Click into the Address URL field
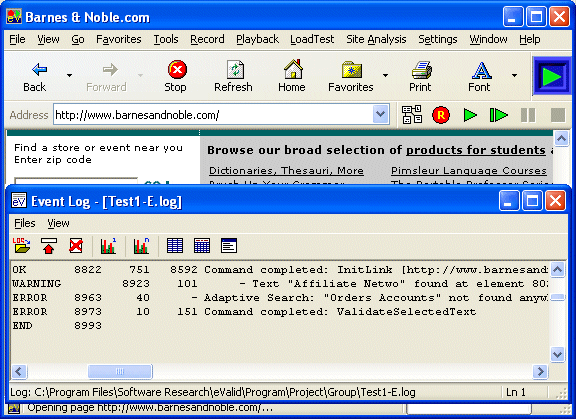 pos(213,115)
